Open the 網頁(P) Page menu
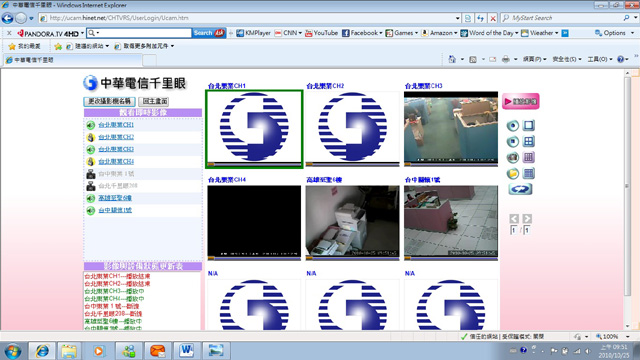Screen dimensions: 640x360 pyautogui.click(x=534, y=59)
